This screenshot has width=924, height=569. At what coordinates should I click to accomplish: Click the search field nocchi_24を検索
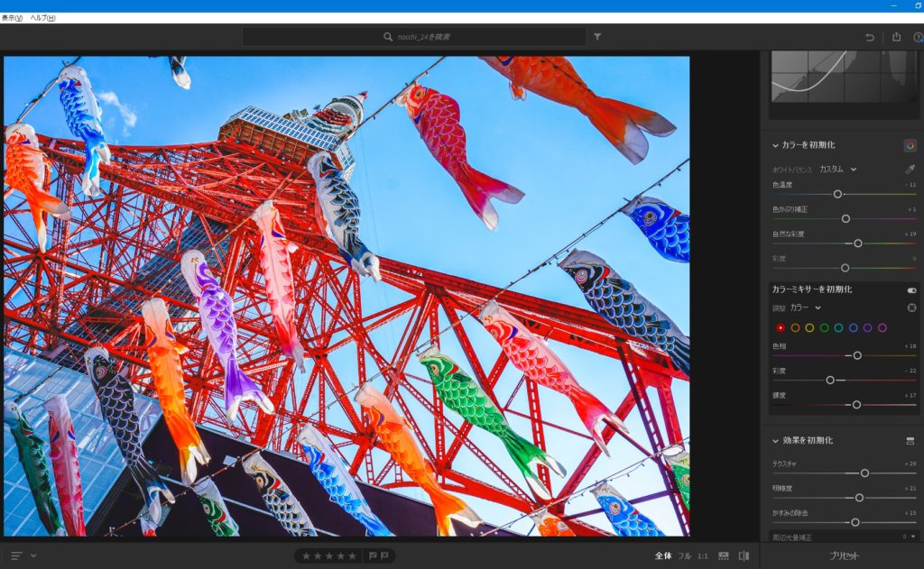413,36
